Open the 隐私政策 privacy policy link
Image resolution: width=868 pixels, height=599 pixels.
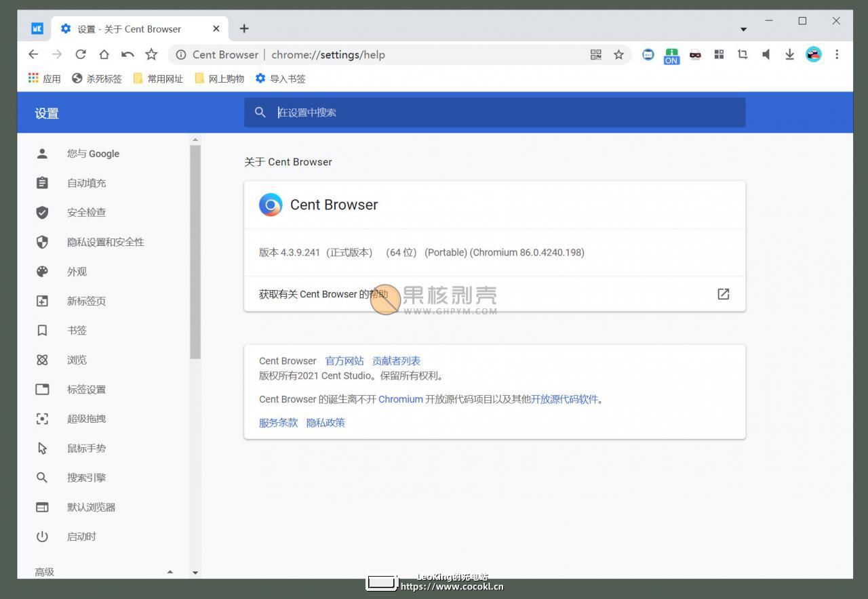pos(325,423)
